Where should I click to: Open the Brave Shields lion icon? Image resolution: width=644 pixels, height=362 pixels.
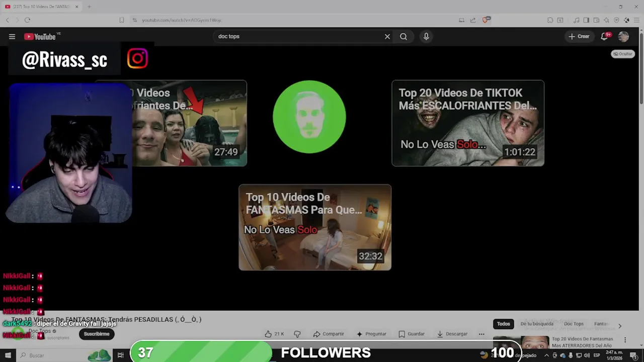pyautogui.click(x=486, y=20)
